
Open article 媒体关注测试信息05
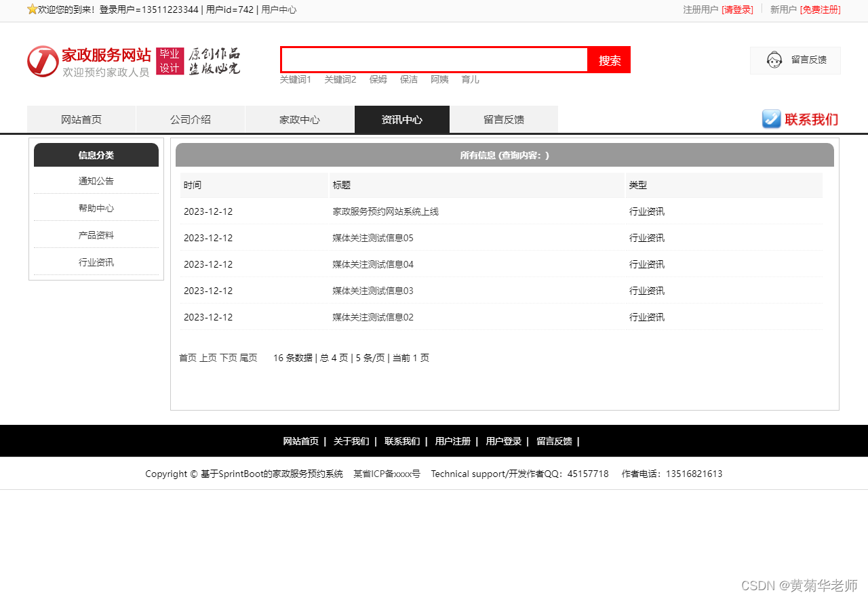click(373, 238)
